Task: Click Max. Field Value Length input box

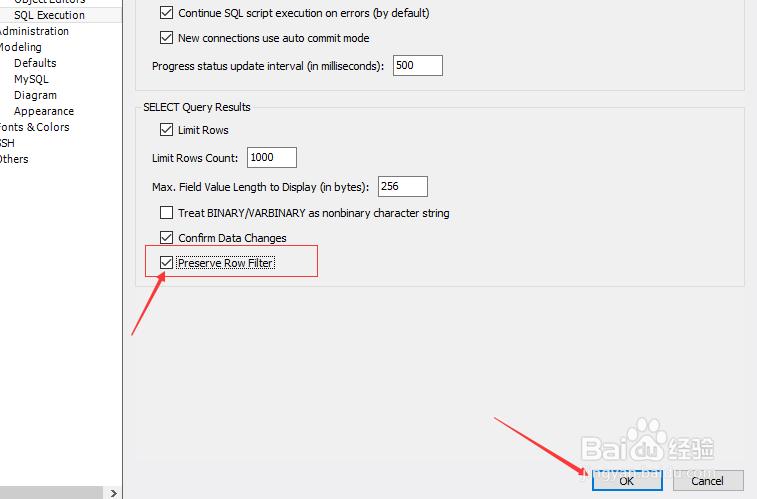Action: click(x=403, y=186)
